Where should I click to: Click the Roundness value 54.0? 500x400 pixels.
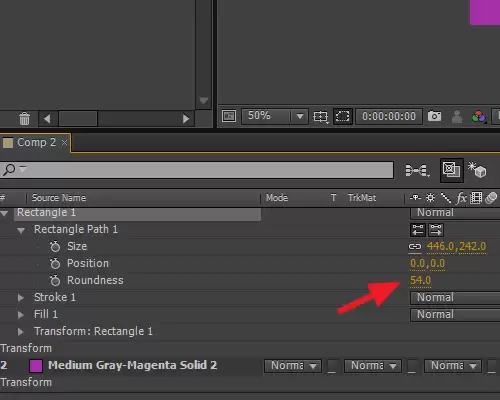coord(420,280)
